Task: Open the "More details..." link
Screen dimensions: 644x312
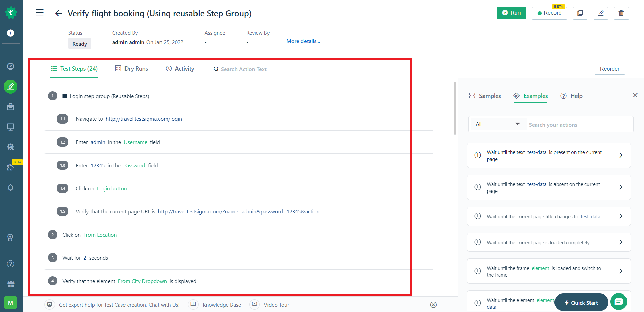Action: [303, 41]
